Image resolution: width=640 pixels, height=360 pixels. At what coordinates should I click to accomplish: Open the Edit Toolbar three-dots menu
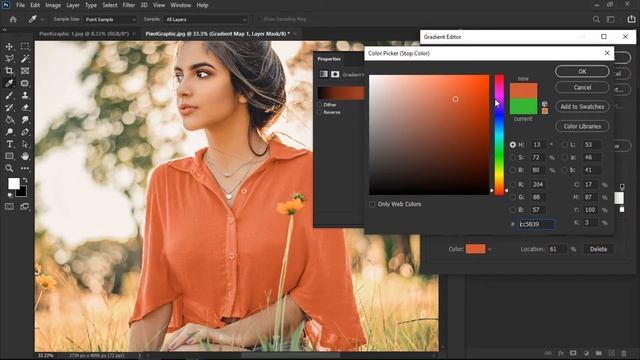click(x=25, y=168)
